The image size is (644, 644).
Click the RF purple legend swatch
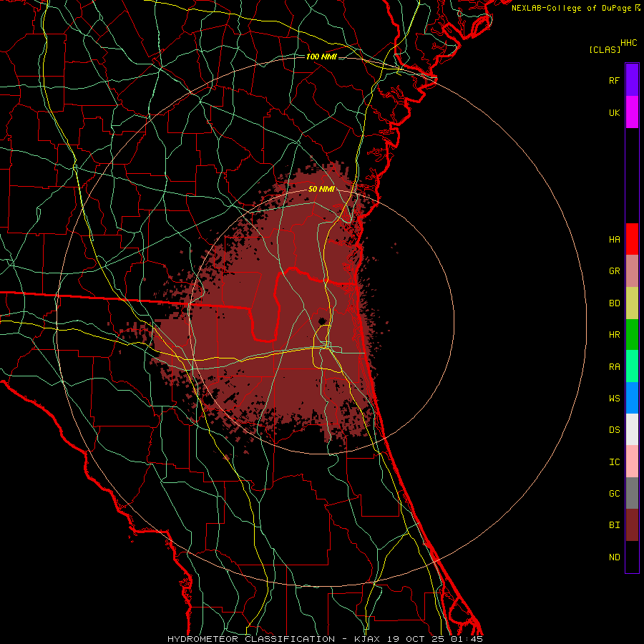point(632,79)
